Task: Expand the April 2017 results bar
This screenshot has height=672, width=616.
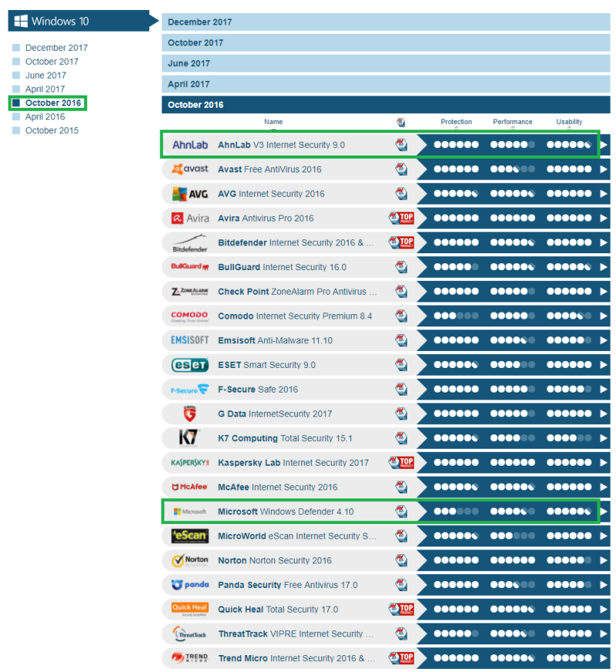Action: 386,84
